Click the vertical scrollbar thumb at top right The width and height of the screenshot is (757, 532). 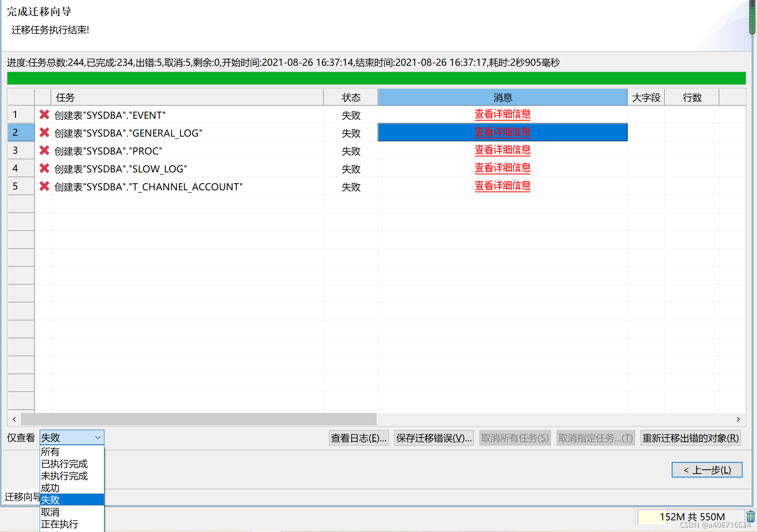coord(753,18)
